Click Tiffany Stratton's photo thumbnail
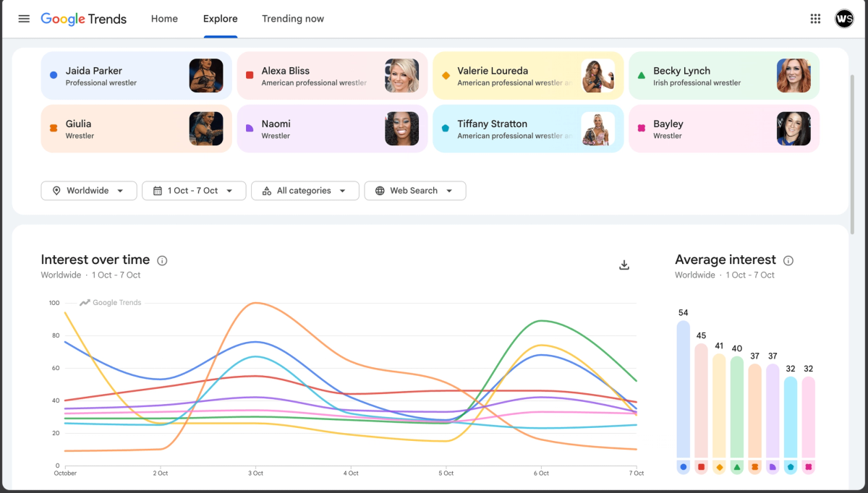Viewport: 868px width, 493px height. (598, 129)
